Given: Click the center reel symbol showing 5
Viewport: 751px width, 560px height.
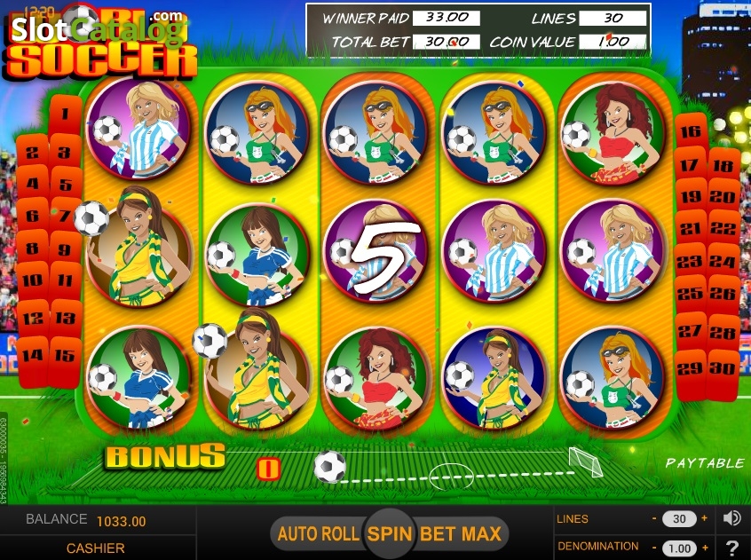Looking at the screenshot, I should point(376,251).
